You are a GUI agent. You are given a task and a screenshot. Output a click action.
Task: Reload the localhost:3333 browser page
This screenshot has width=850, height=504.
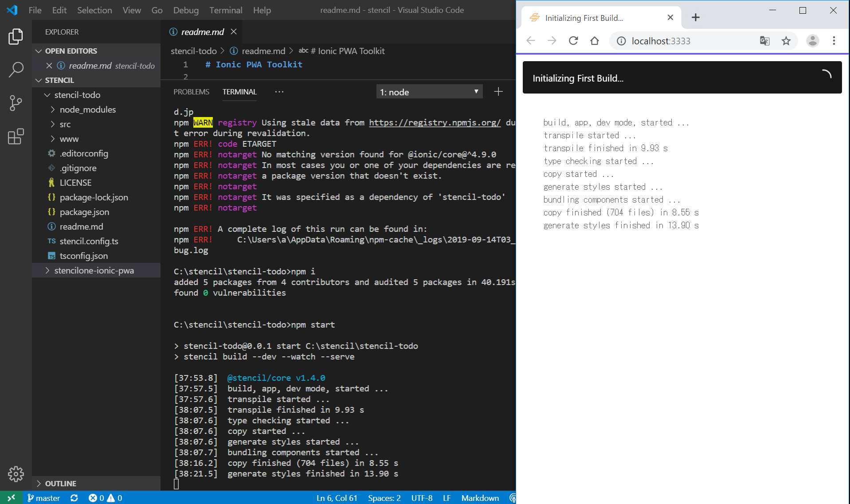[573, 41]
